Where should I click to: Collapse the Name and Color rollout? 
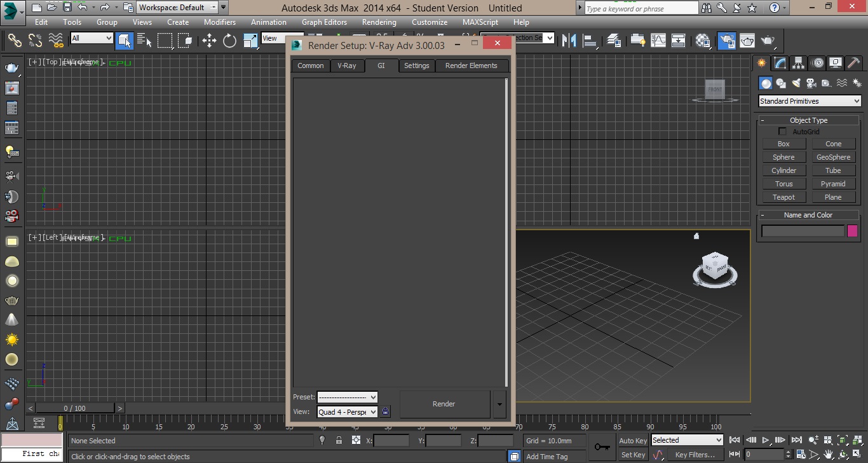coord(808,215)
